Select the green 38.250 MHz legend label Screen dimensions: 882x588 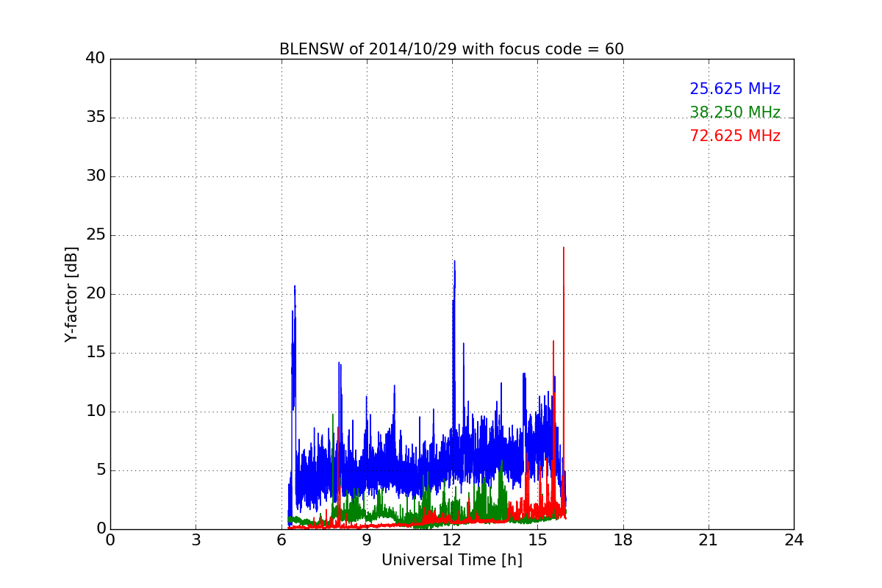point(735,112)
